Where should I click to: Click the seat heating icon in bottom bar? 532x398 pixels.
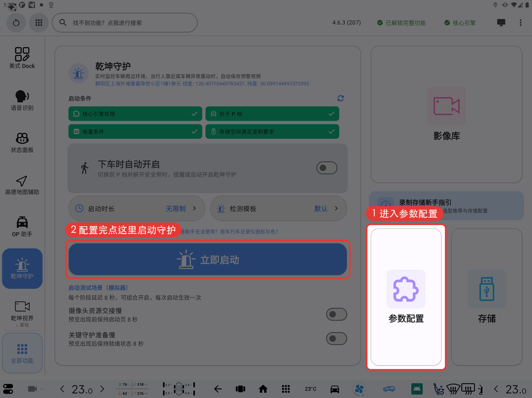point(438,389)
